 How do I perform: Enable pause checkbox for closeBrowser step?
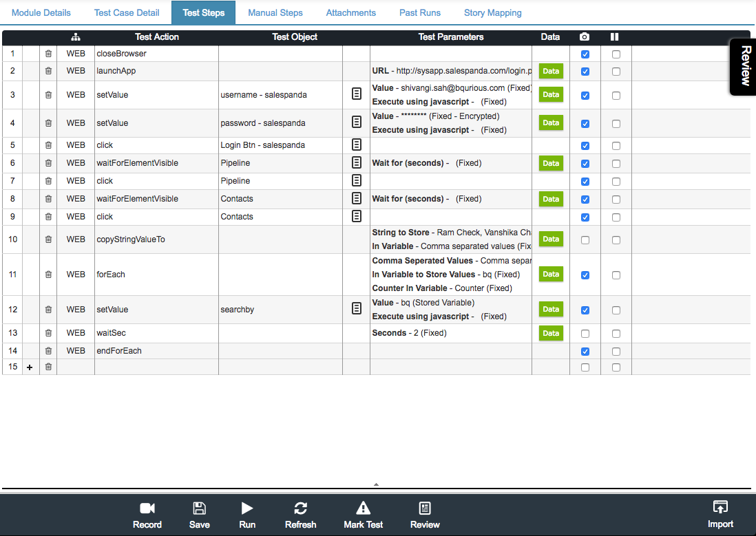tap(616, 54)
